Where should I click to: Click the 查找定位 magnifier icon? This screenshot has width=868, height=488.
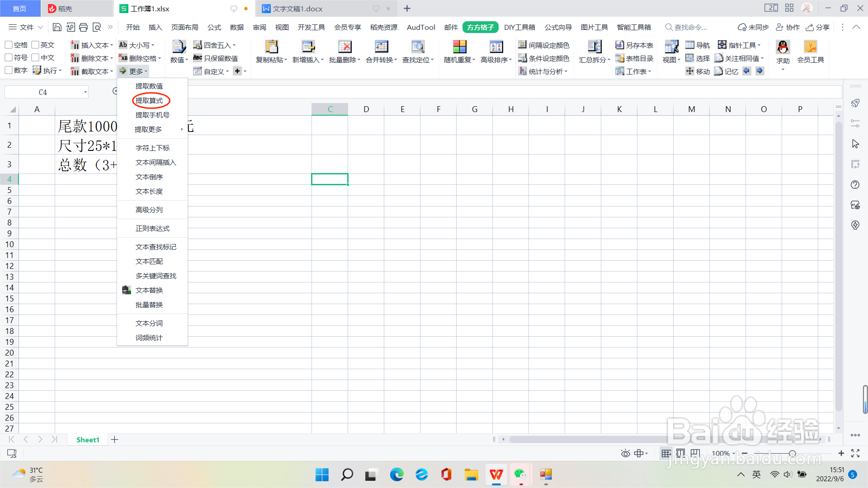pos(417,47)
